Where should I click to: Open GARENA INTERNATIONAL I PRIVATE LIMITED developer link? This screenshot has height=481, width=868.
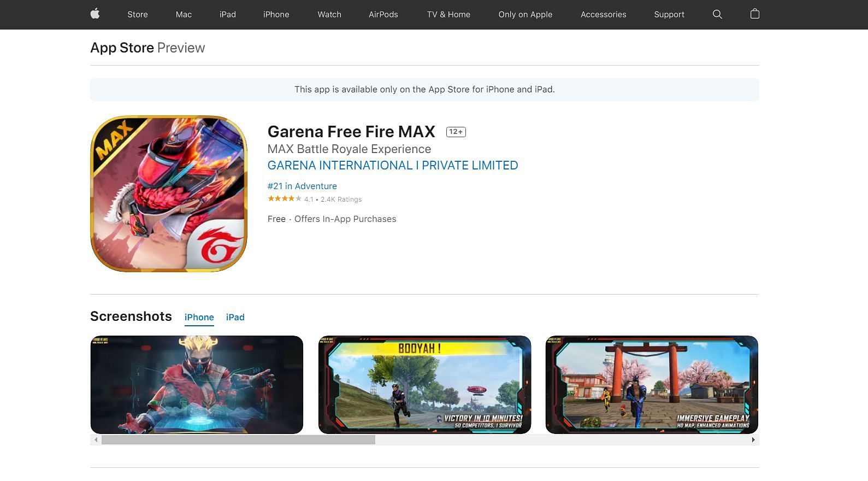(392, 166)
